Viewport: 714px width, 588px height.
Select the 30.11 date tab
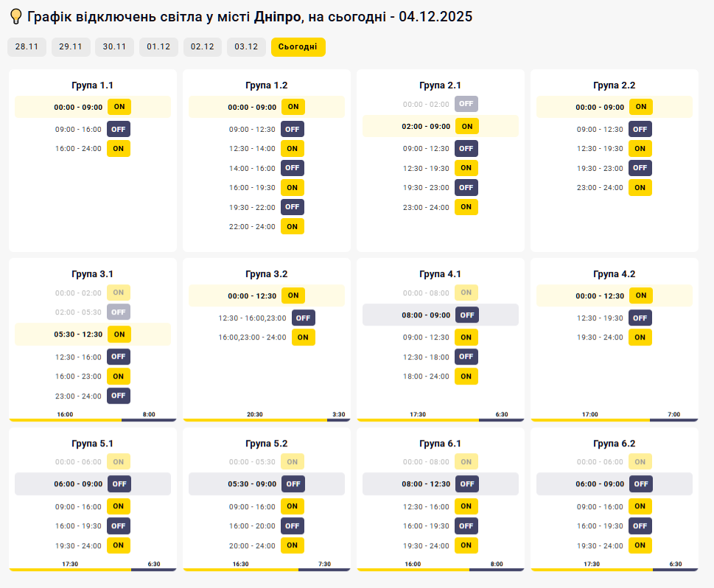tap(114, 47)
